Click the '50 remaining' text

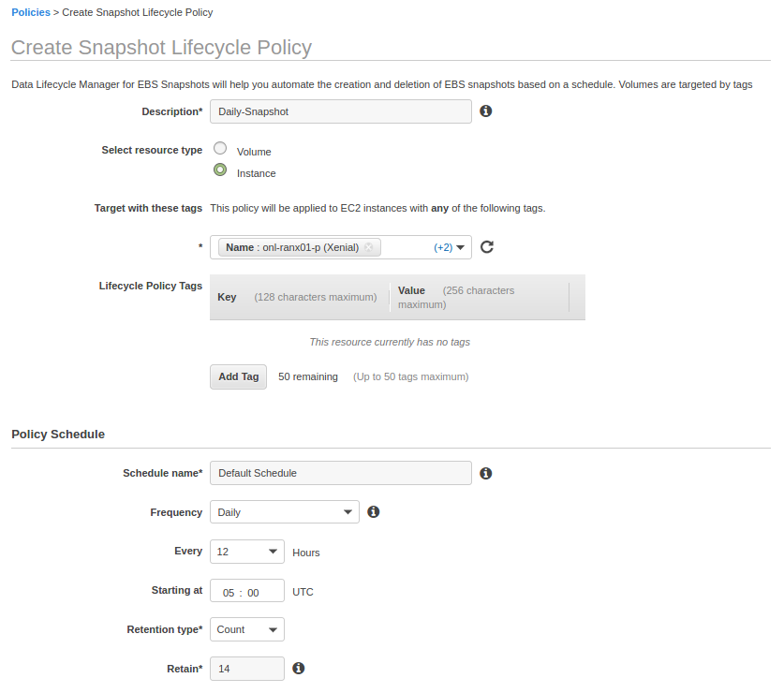pyautogui.click(x=308, y=376)
